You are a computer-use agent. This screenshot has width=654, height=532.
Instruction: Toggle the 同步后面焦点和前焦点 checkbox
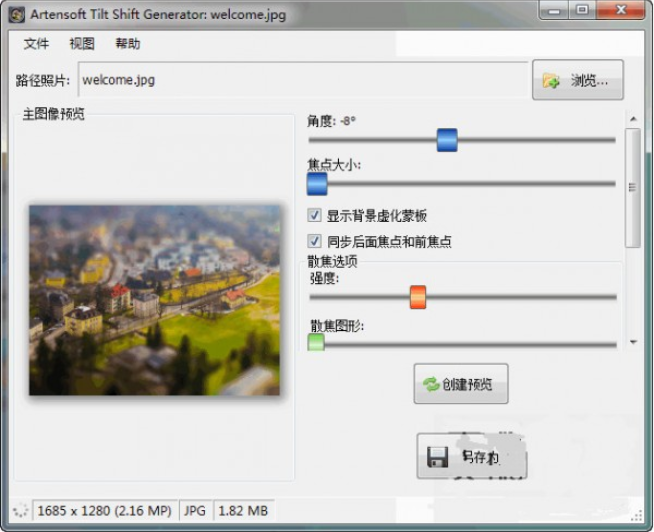(x=314, y=241)
